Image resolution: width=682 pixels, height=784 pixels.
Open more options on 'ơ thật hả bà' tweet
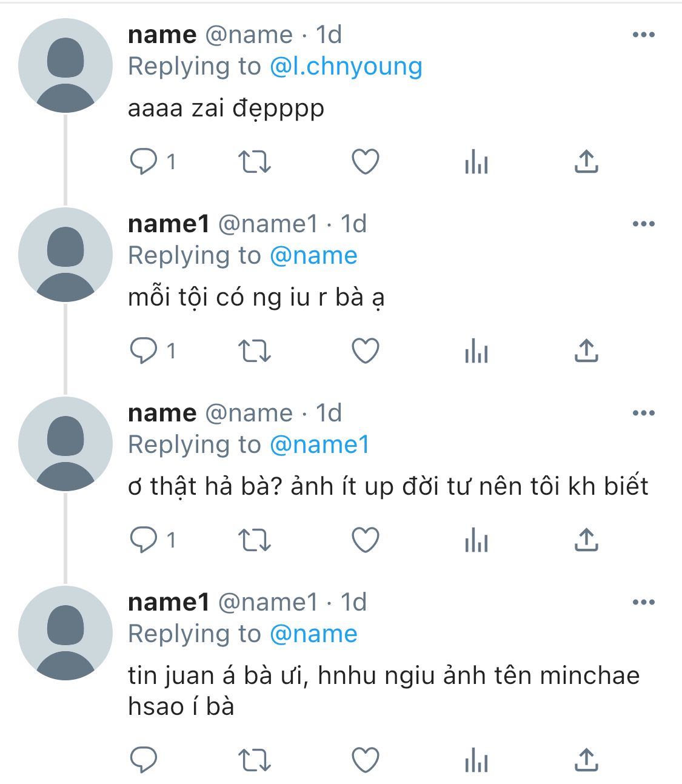click(643, 413)
